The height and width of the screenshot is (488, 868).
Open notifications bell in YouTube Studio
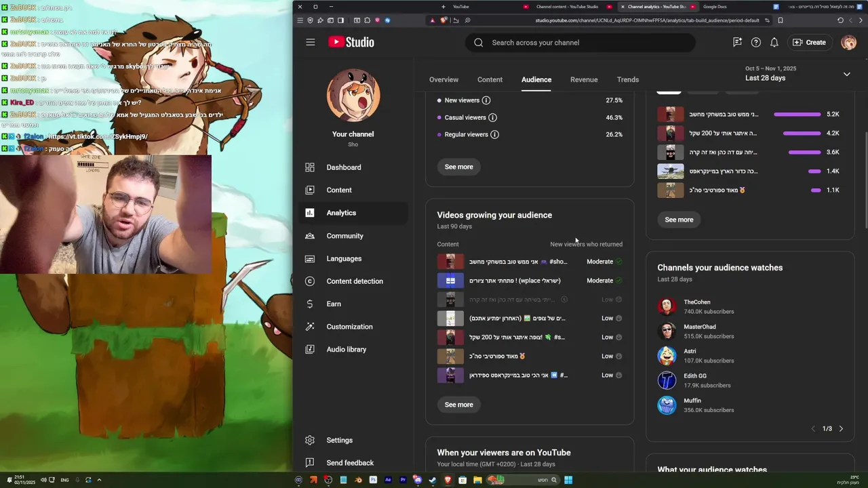click(x=774, y=42)
